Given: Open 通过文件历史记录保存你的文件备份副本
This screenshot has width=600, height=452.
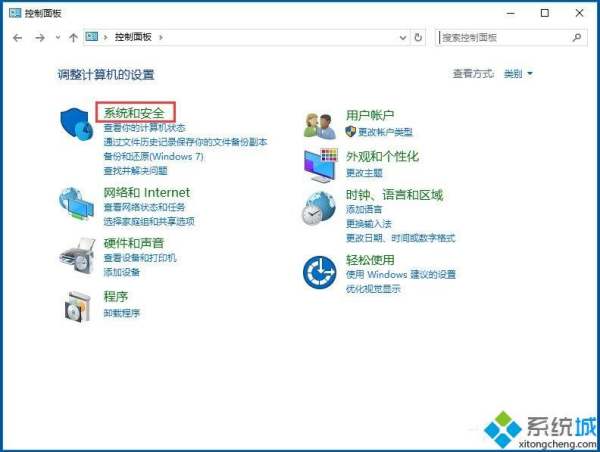Looking at the screenshot, I should click(x=186, y=142).
